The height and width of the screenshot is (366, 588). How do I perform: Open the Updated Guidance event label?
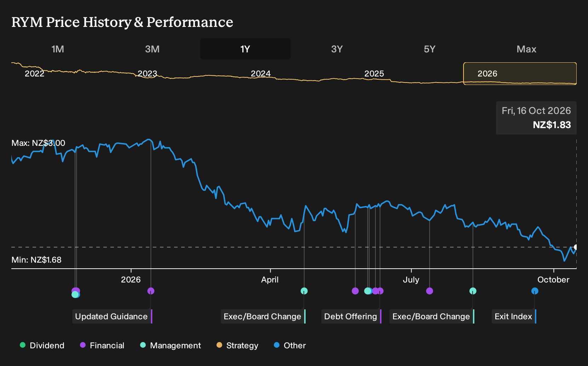[x=112, y=316]
